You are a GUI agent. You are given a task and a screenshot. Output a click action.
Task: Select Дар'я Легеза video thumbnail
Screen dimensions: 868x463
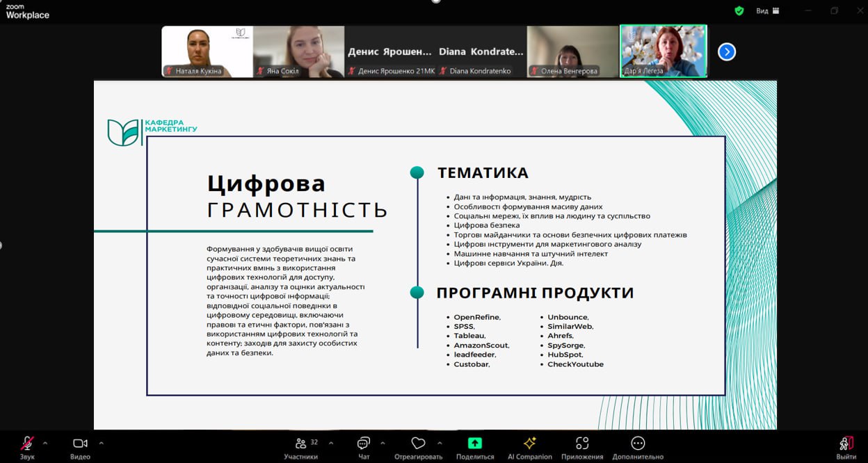[664, 51]
